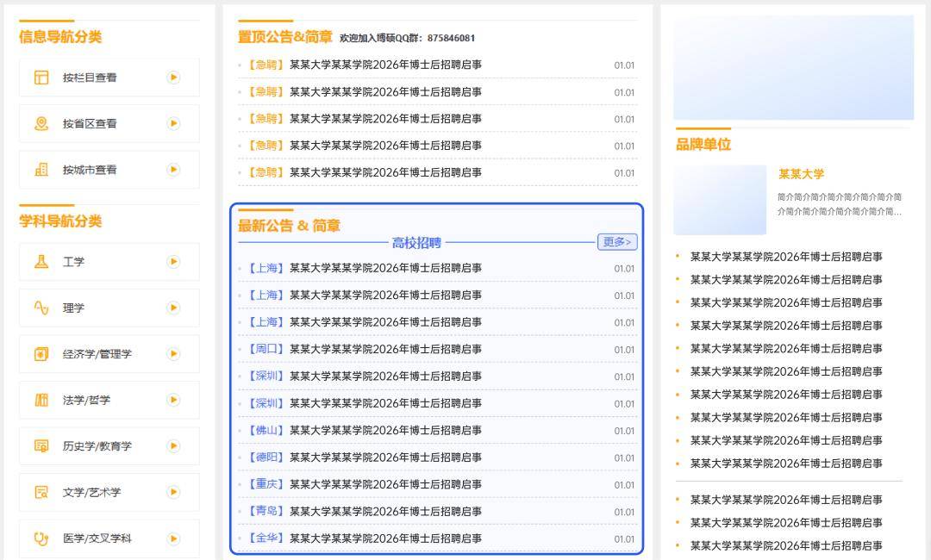Select the 工学 subject category

(x=109, y=262)
